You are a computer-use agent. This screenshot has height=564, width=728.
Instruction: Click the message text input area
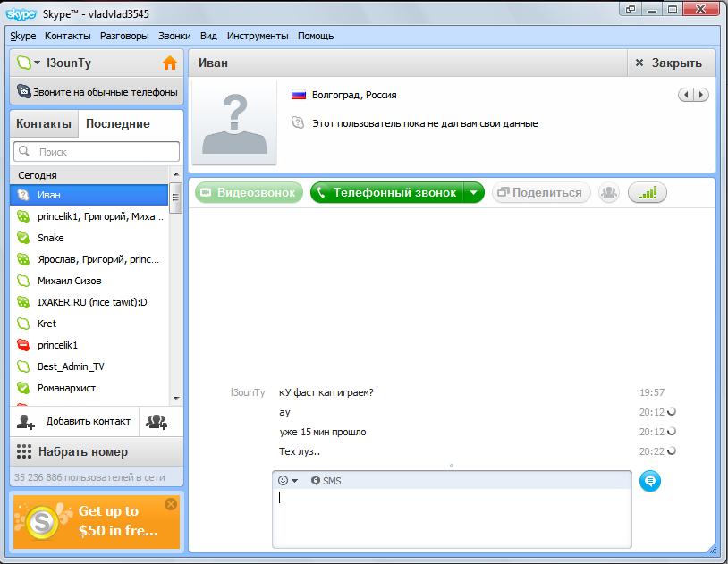click(x=452, y=518)
